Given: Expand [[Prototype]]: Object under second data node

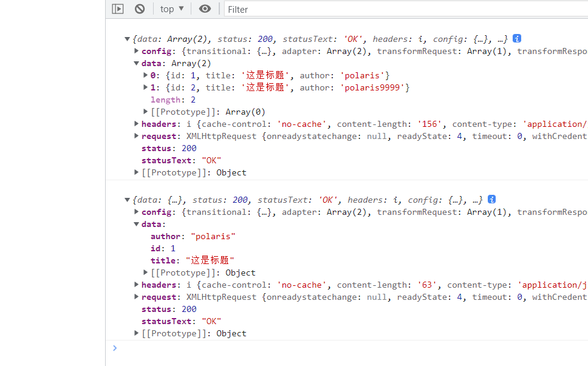Looking at the screenshot, I should [146, 273].
